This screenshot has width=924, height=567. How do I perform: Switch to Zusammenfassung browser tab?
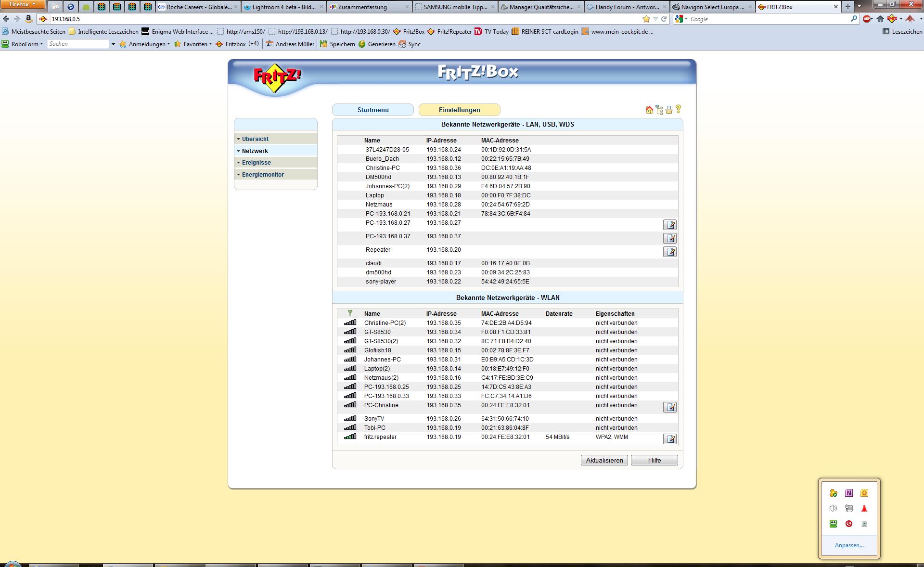coord(369,7)
